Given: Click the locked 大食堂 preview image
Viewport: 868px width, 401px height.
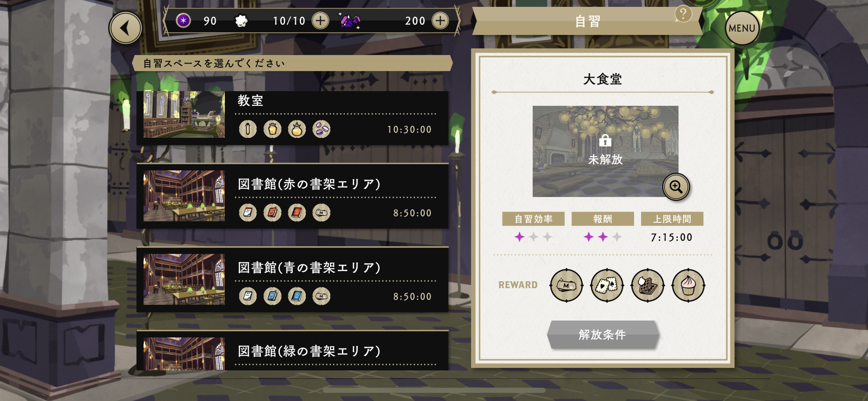Looking at the screenshot, I should 605,151.
